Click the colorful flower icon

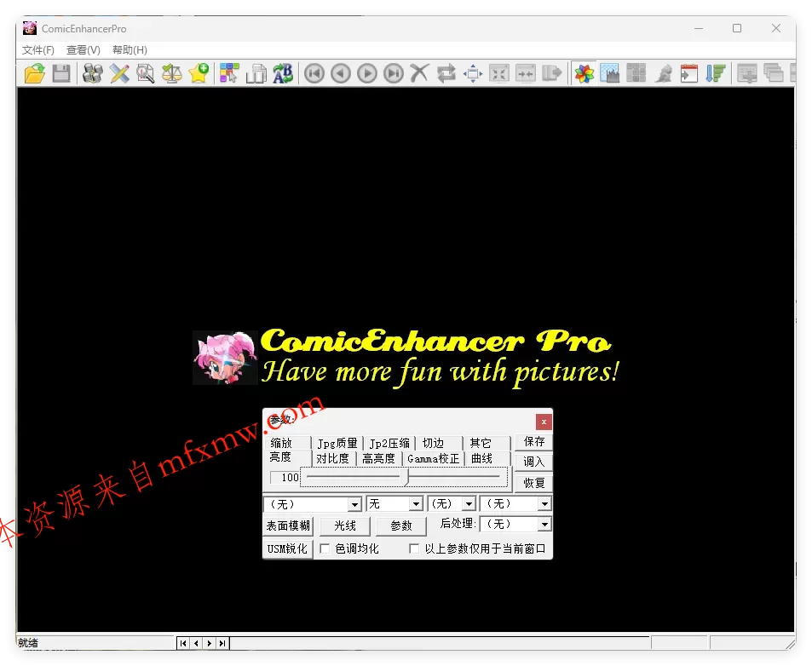pos(585,73)
